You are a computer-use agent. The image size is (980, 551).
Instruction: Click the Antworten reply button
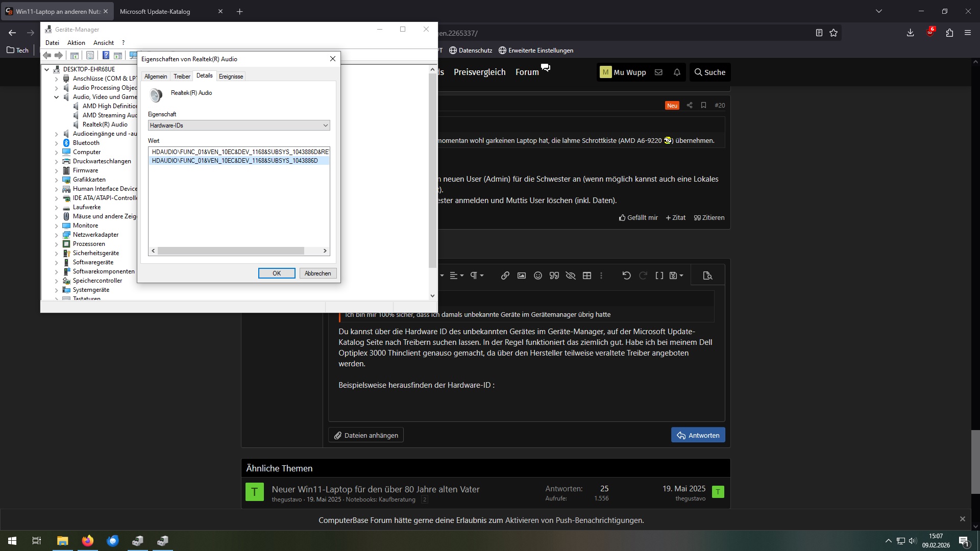click(698, 435)
